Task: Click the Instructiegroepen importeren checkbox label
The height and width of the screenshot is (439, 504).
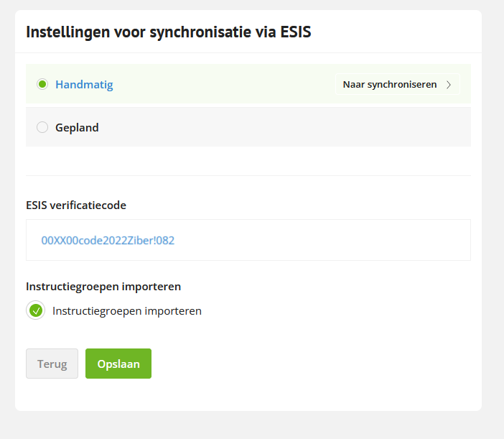Action: click(x=127, y=311)
